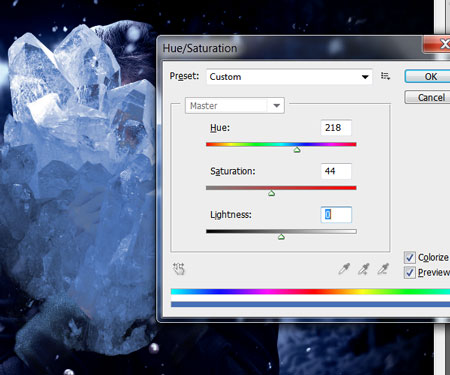Image resolution: width=450 pixels, height=375 pixels.
Task: Click the Hue value field showing 218
Action: [336, 128]
